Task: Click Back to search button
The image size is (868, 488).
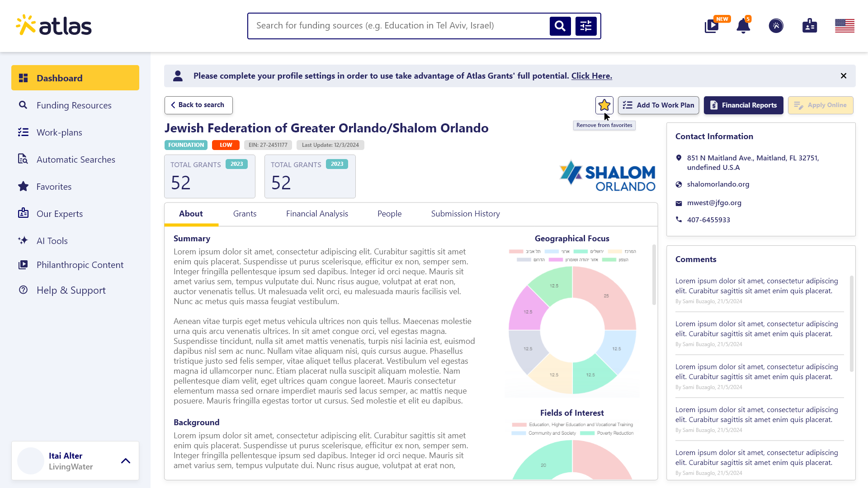Action: tap(198, 105)
